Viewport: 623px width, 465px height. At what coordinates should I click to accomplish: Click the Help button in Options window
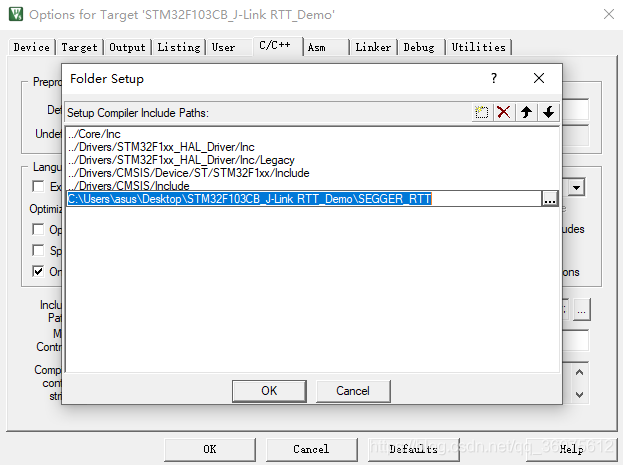tap(571, 449)
